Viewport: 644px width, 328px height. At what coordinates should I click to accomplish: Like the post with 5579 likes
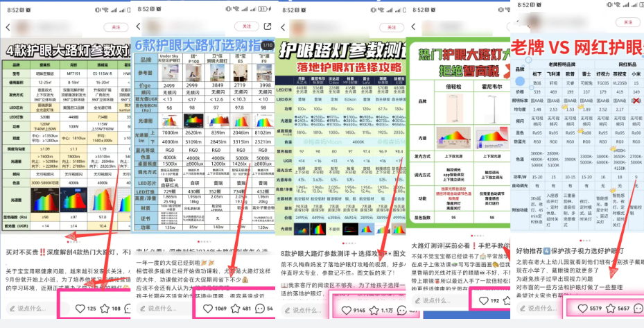coord(582,309)
